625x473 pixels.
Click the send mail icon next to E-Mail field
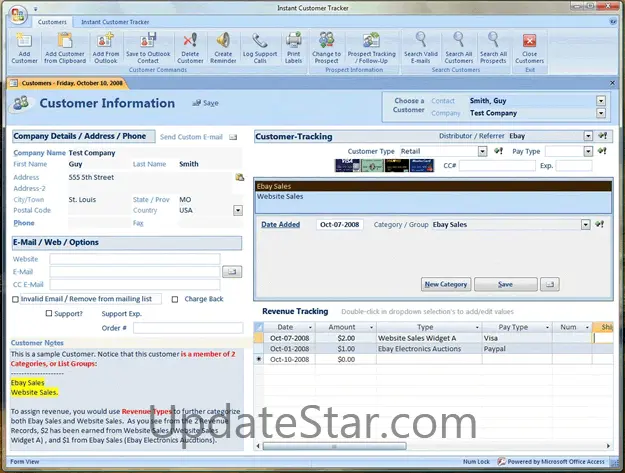(232, 272)
